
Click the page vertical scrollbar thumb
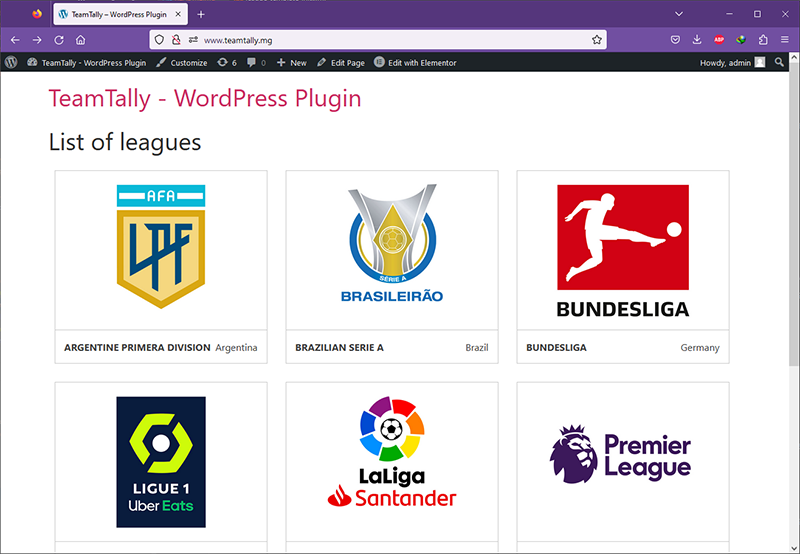pos(793,214)
